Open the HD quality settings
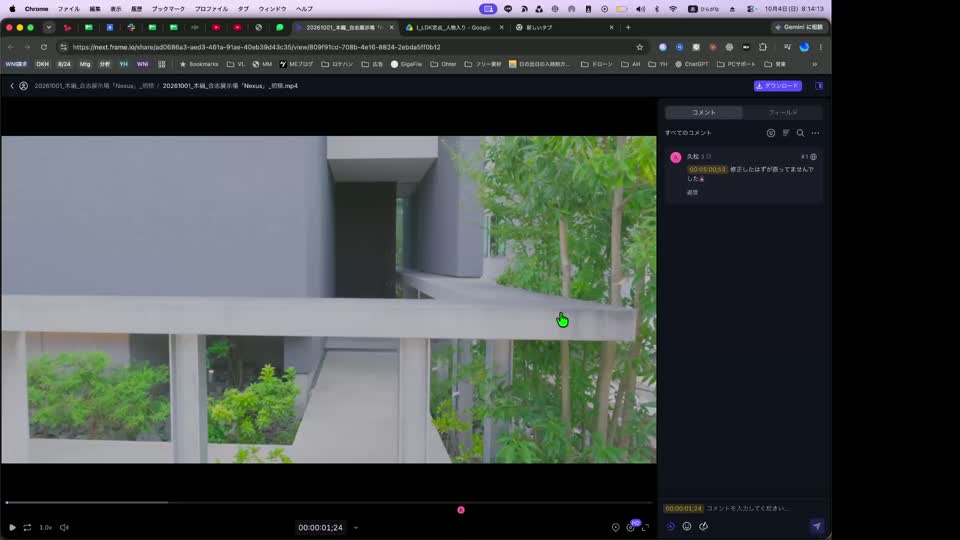The height and width of the screenshot is (540, 960). click(x=631, y=527)
